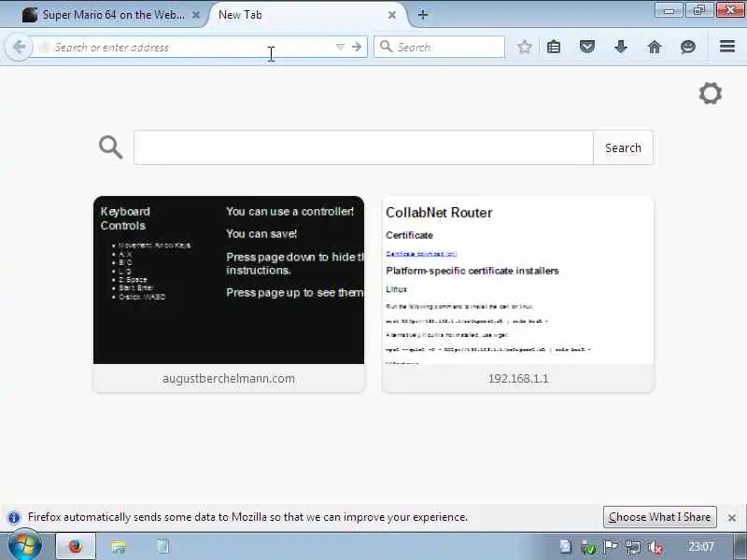Click the Go arrow in address bar
The height and width of the screenshot is (560, 747).
pyautogui.click(x=357, y=47)
